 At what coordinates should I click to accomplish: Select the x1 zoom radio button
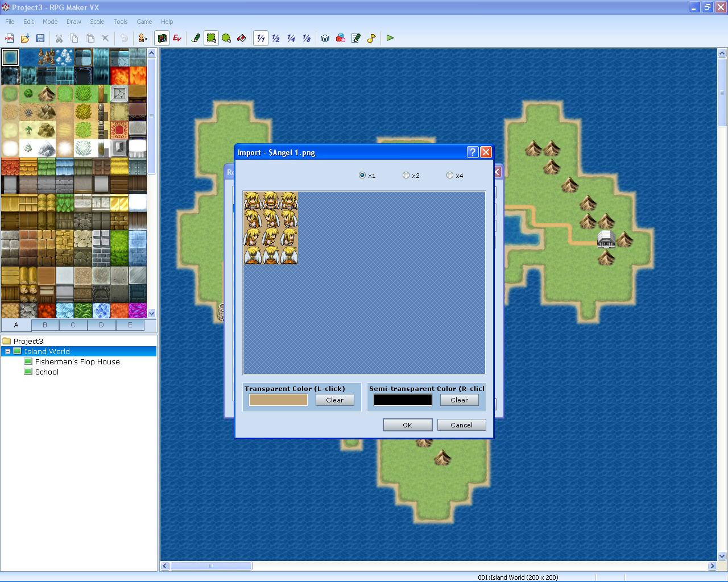coord(362,175)
